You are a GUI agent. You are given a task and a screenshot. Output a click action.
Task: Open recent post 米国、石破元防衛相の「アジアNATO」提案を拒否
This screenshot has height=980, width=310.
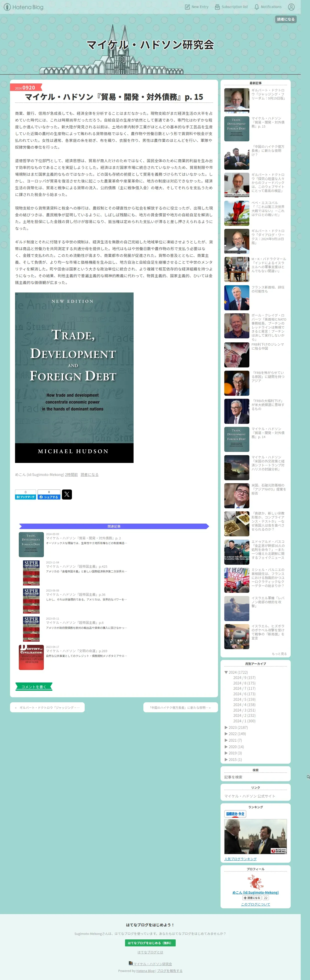pyautogui.click(x=269, y=489)
